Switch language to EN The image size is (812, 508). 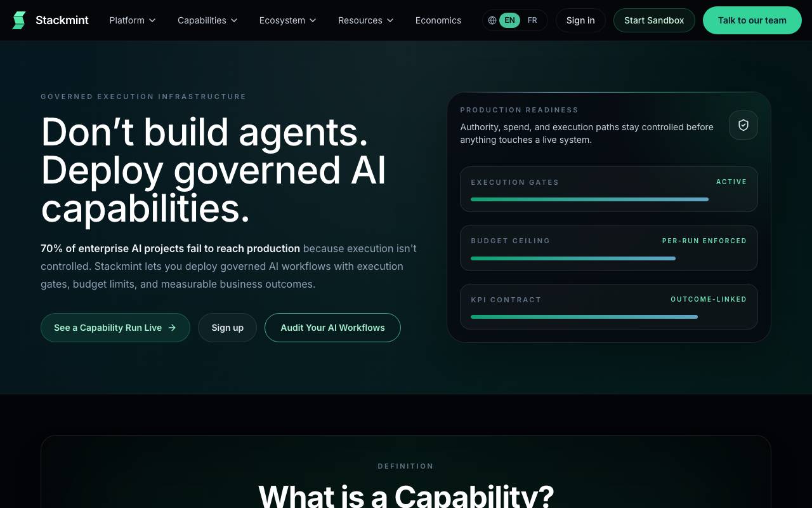point(509,20)
